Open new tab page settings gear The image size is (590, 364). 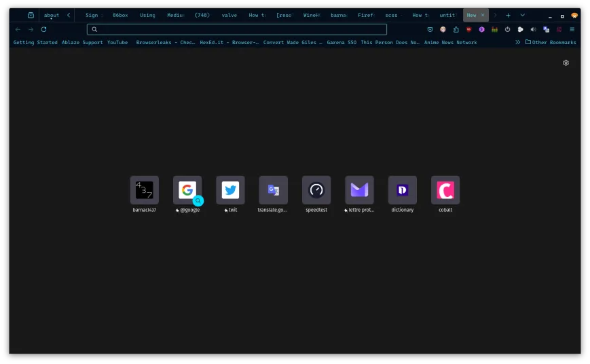point(566,63)
